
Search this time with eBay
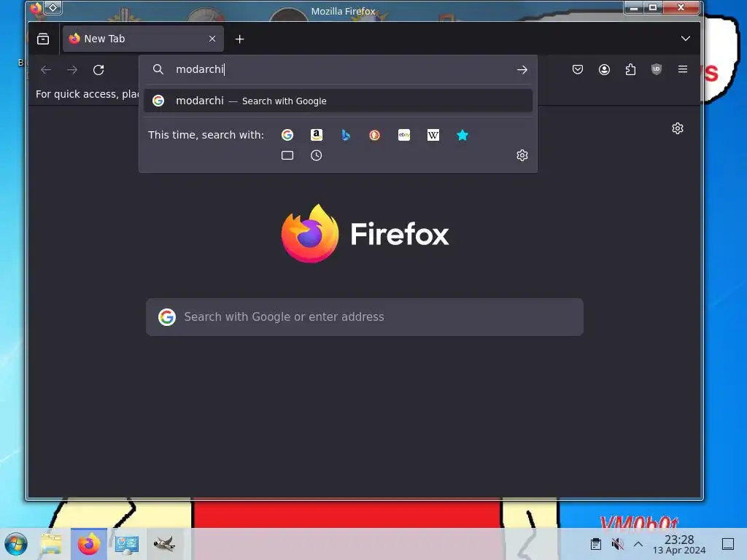tap(404, 135)
